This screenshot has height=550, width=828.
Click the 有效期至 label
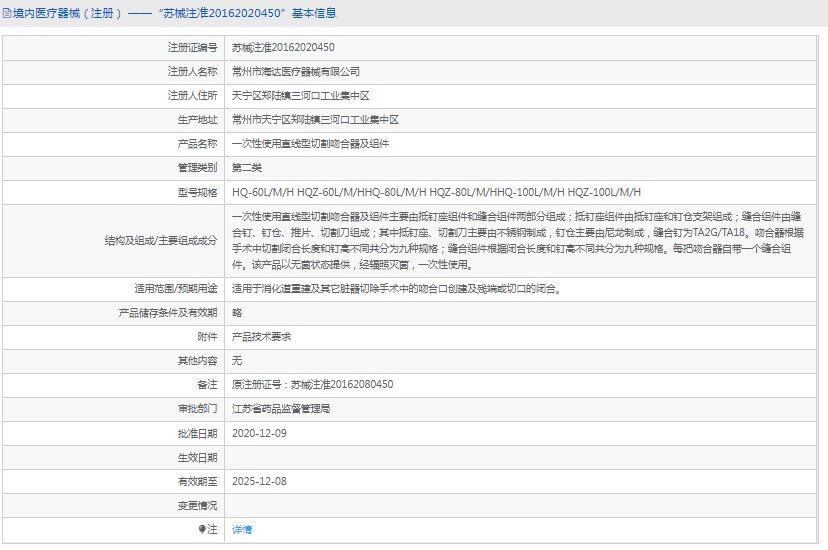197,481
